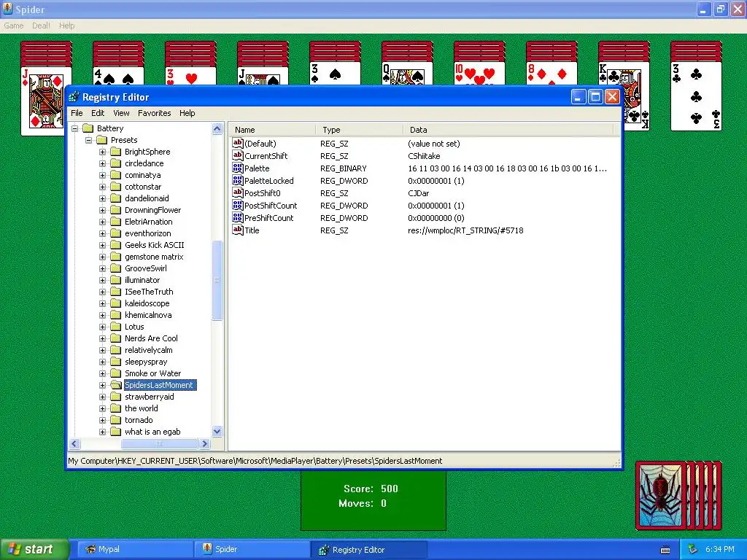Screen dimensions: 747x560
Task: Select the khemicalnova key
Action: pos(147,315)
